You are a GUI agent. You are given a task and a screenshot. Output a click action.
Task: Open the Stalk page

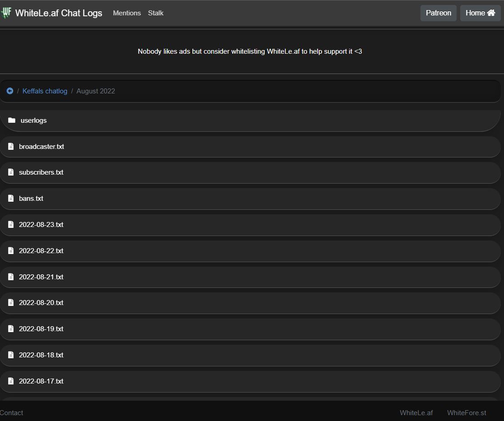[x=155, y=13]
